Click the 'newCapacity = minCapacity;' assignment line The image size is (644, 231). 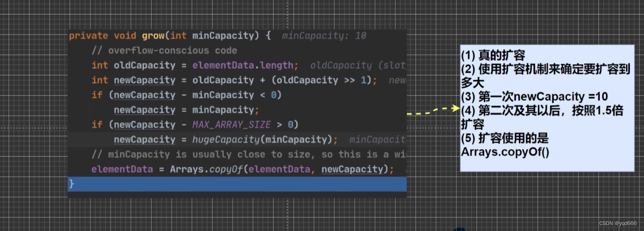click(187, 110)
